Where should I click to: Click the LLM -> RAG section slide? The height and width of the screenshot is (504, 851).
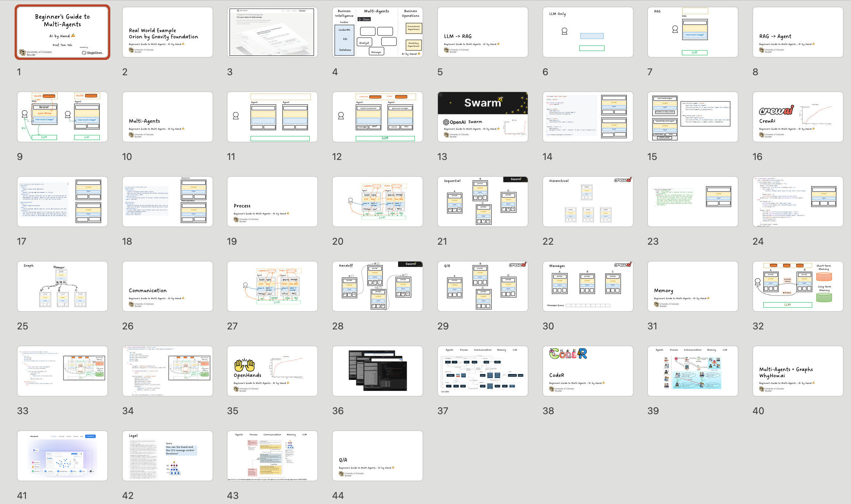click(x=482, y=32)
